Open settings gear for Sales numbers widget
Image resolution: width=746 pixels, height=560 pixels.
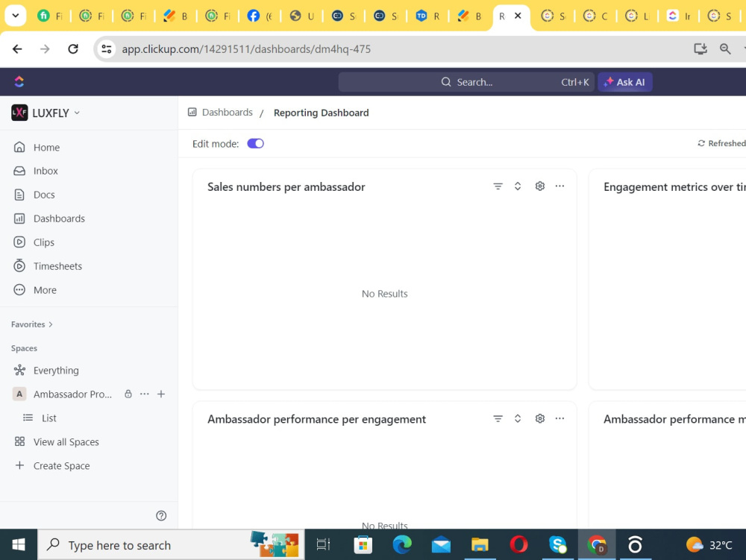[x=539, y=186]
